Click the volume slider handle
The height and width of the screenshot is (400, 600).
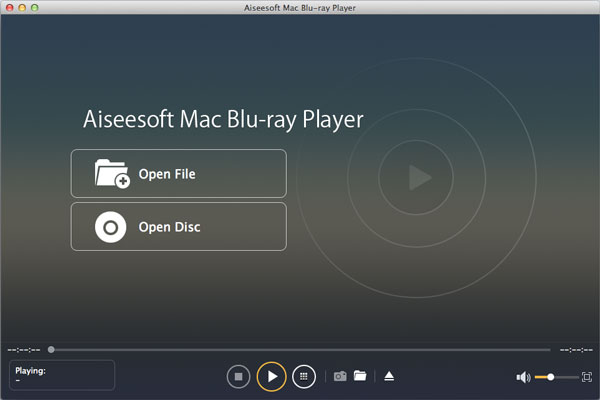549,377
